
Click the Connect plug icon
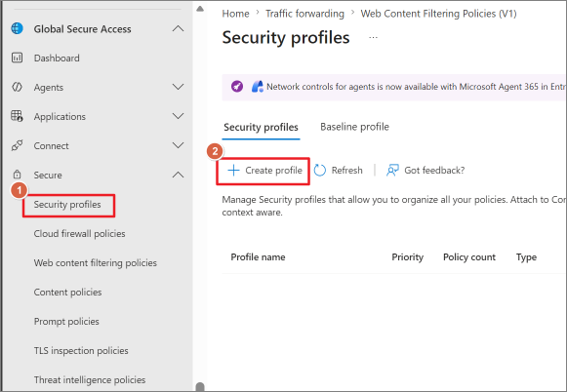17,145
